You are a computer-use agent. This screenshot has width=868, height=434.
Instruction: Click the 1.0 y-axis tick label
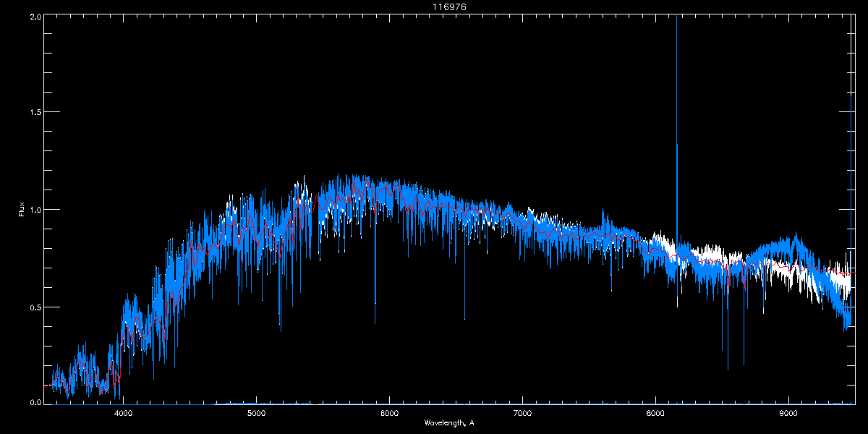[x=35, y=210]
